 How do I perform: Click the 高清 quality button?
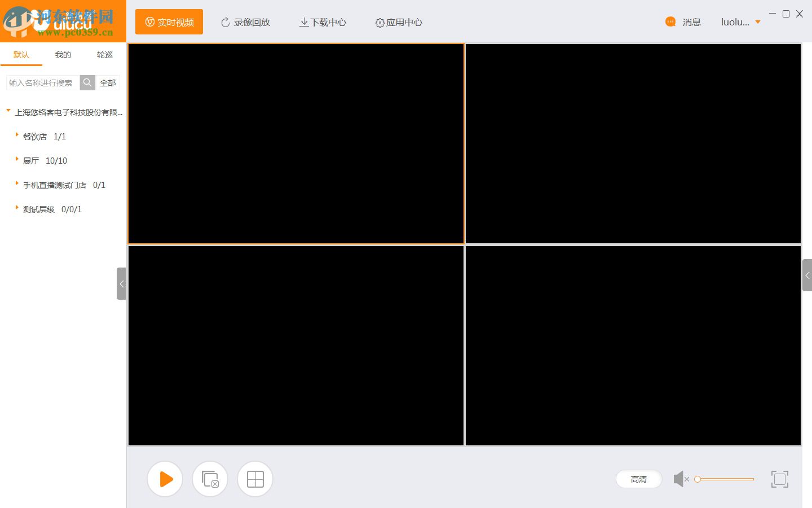[639, 479]
